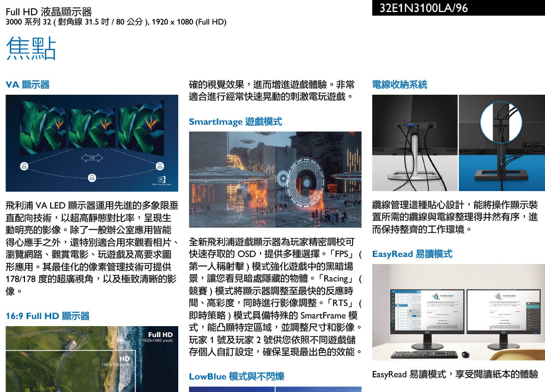Click the 'LowBlue 模式與不閃爍' heading

pyautogui.click(x=237, y=376)
